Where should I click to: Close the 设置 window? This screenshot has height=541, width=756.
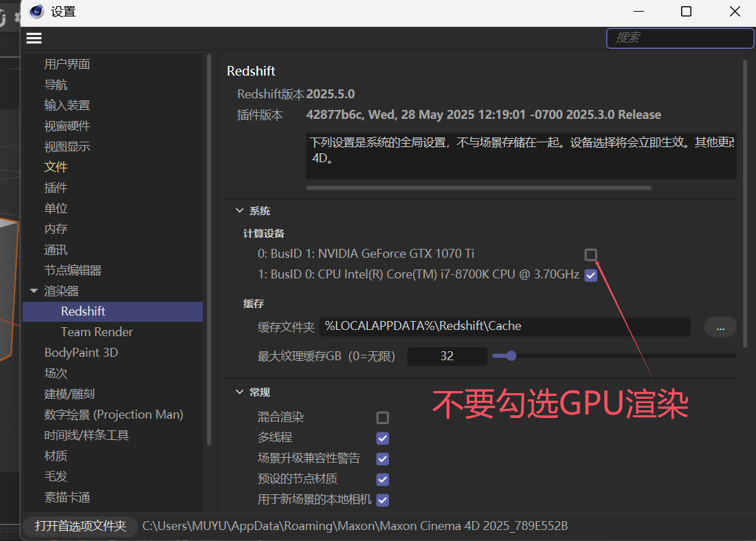pyautogui.click(x=734, y=12)
